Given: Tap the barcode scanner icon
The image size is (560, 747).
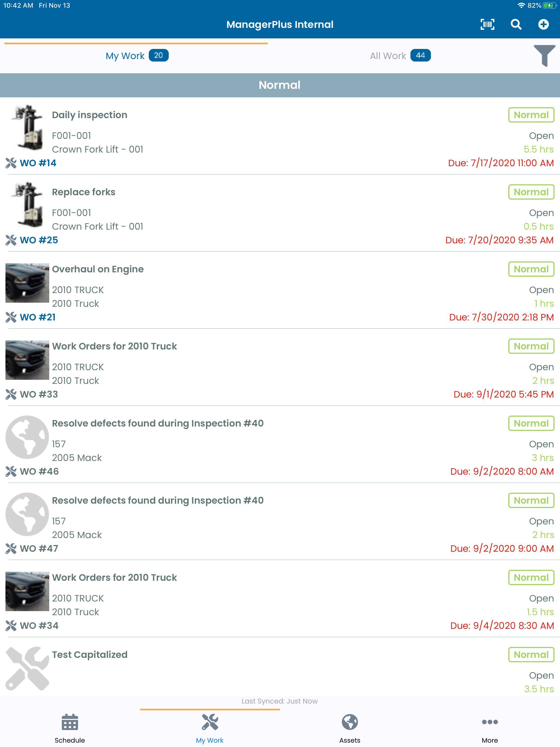Looking at the screenshot, I should [487, 24].
